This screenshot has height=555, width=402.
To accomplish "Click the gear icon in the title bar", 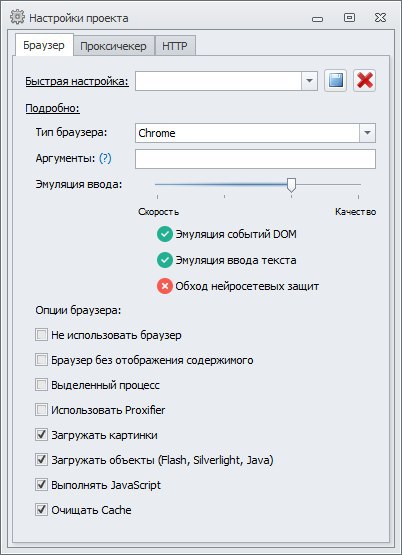I will [17, 17].
